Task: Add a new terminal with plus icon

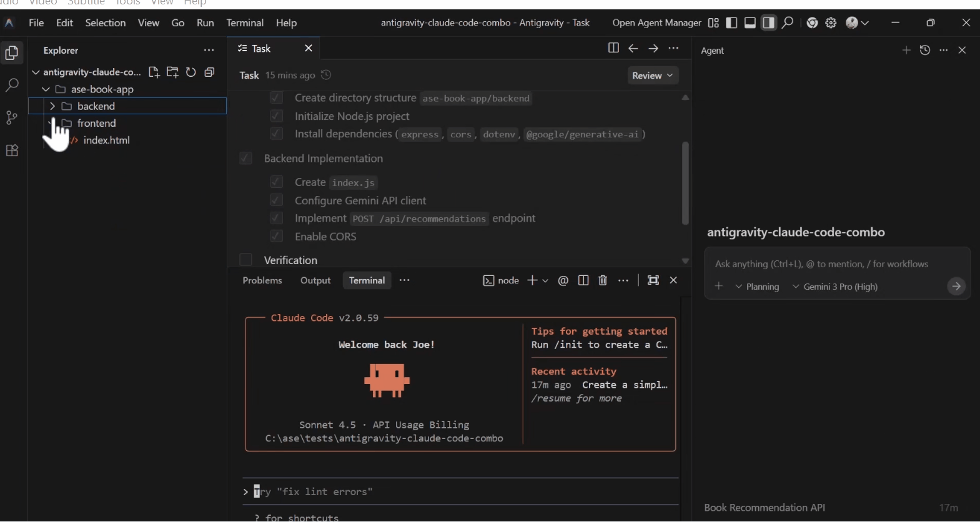Action: pyautogui.click(x=532, y=280)
